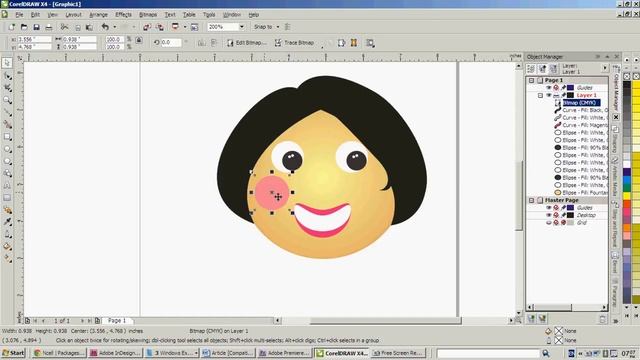Click the green swatch in color palette

click(627, 187)
